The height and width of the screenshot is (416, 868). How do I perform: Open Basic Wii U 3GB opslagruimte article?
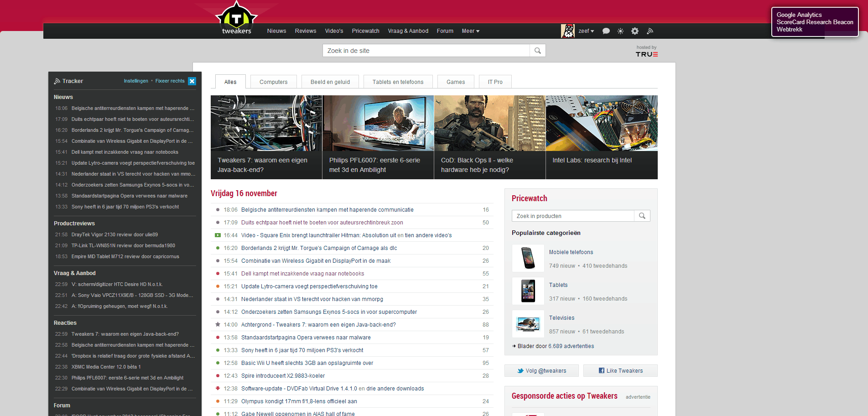coord(307,363)
